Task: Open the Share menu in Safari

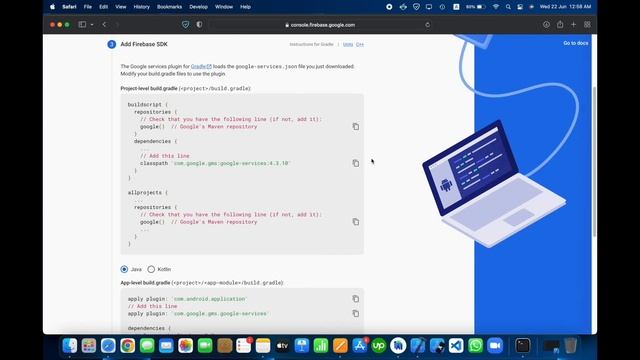Action: point(560,24)
